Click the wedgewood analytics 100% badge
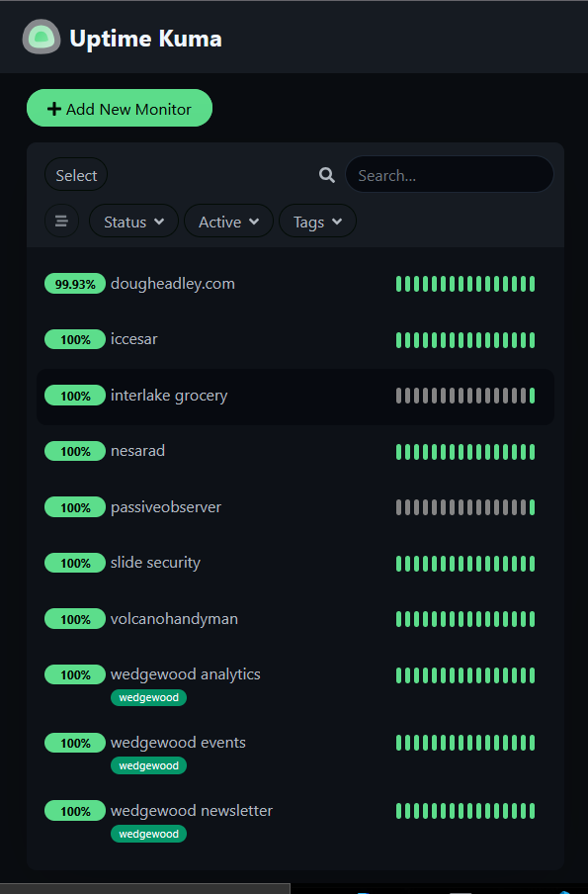 click(75, 675)
